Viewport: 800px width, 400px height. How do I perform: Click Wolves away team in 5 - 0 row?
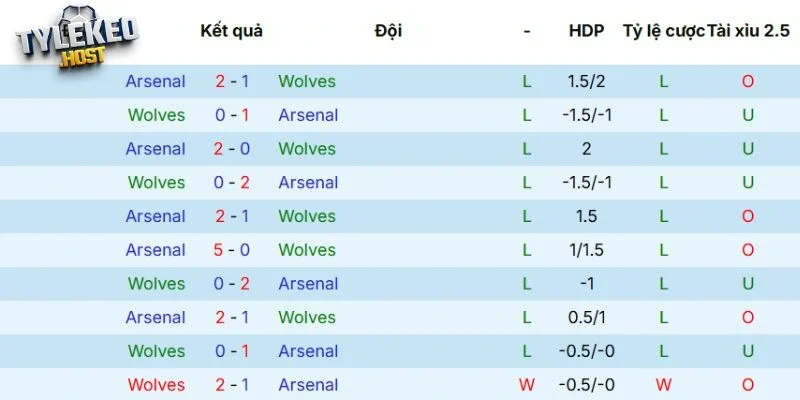click(x=307, y=250)
